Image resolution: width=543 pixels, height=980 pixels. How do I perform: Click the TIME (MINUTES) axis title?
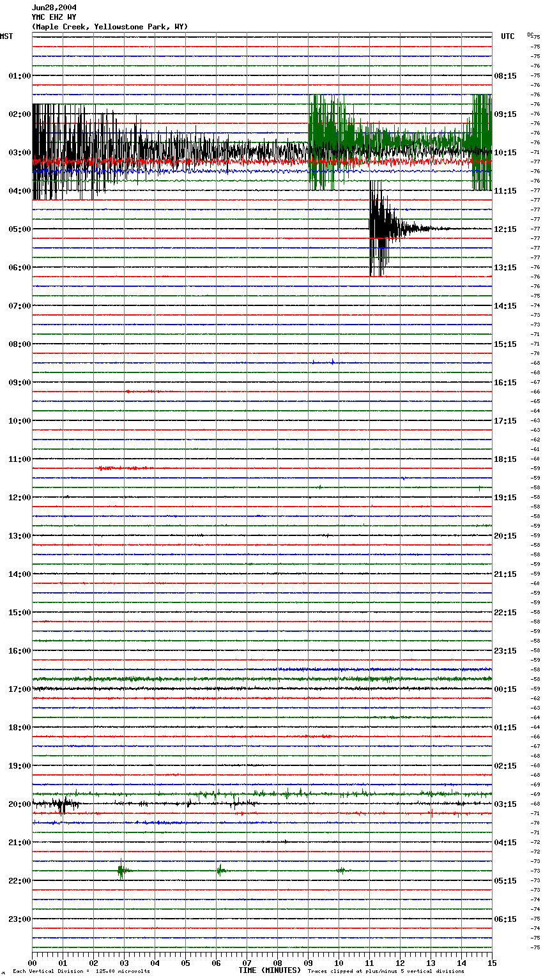270,970
